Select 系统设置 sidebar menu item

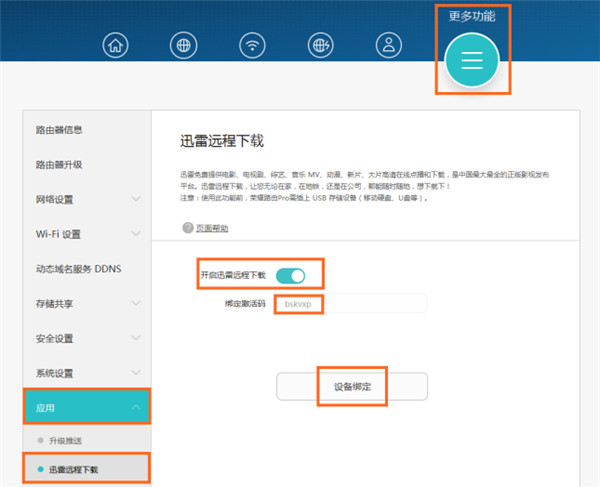(x=87, y=373)
